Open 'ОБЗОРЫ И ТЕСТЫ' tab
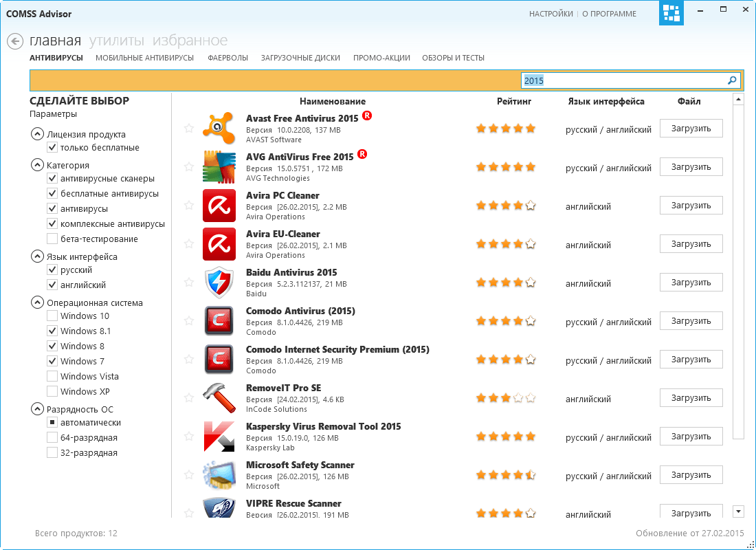This screenshot has width=756, height=550. click(x=453, y=58)
